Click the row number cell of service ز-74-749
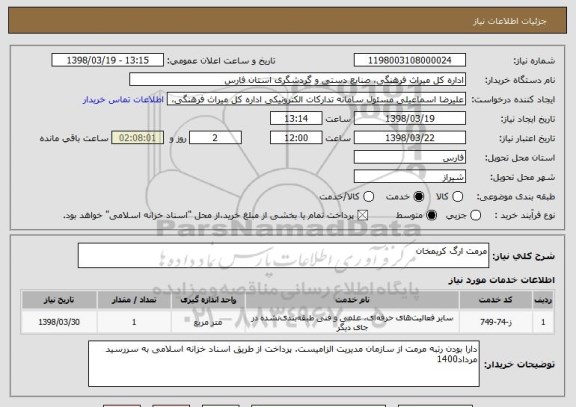The height and width of the screenshot is (407, 576). click(x=543, y=322)
